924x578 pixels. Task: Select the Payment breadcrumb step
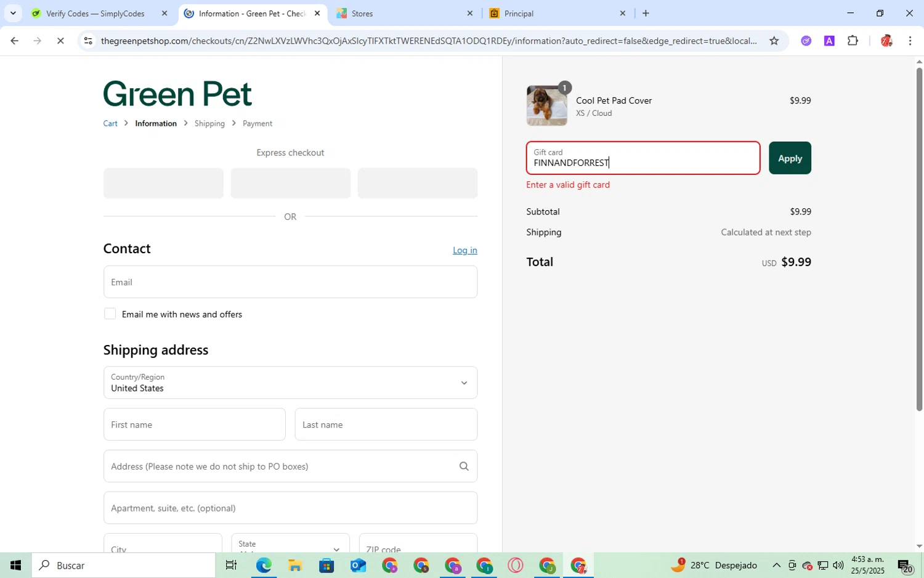pos(257,123)
